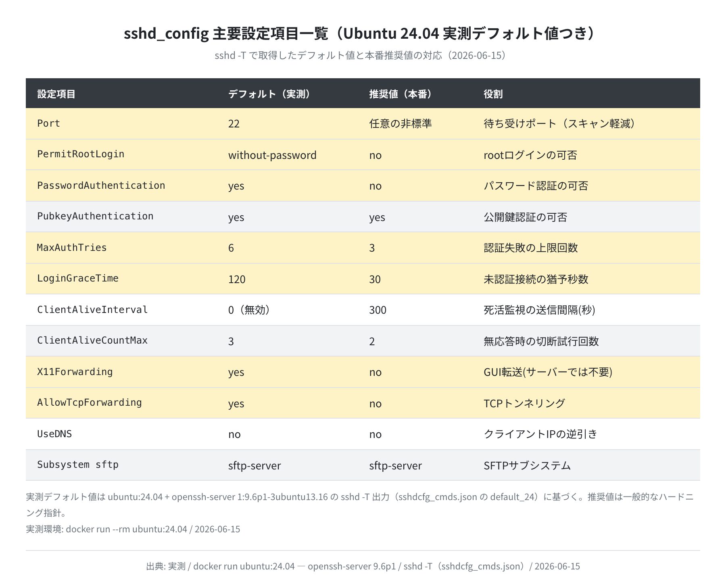
Task: Click the GUI転送(サーバーでは不要) description
Action: coord(548,372)
